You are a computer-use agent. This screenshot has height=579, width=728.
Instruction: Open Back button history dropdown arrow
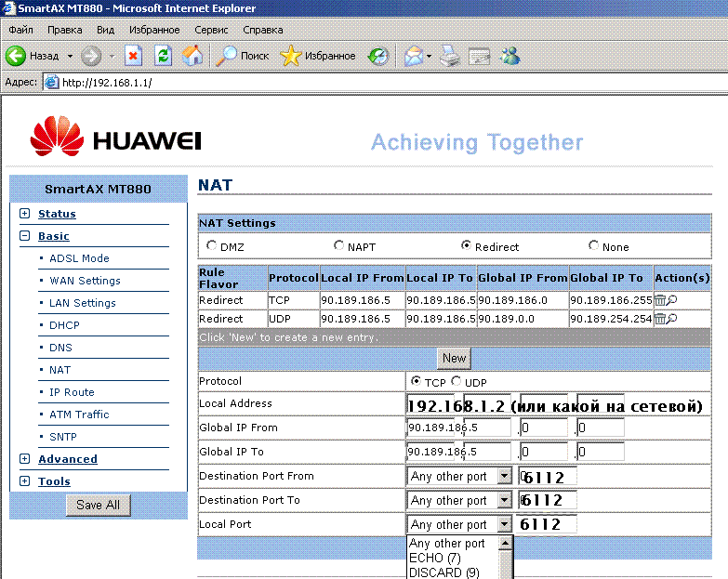click(70, 56)
